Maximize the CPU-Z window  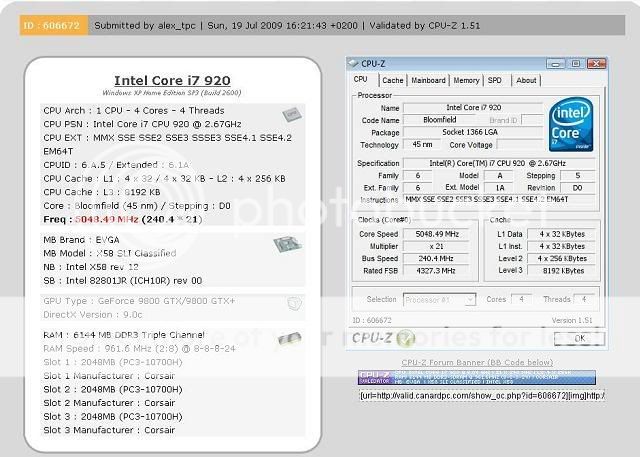pyautogui.click(x=576, y=64)
